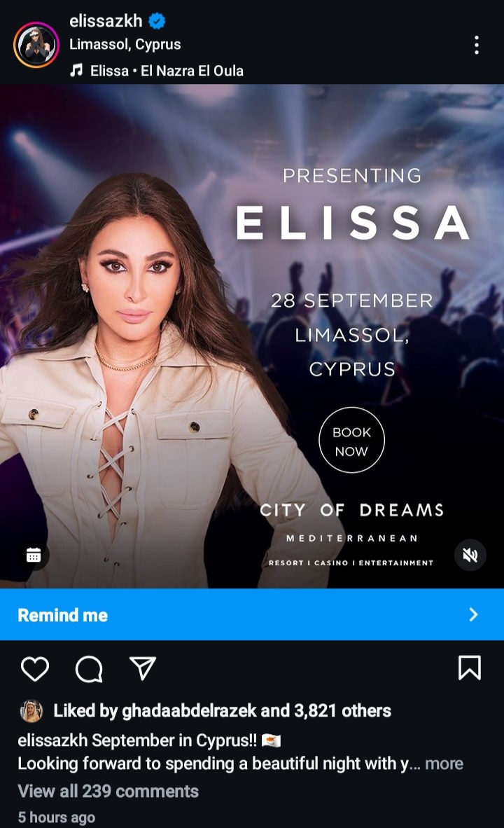This screenshot has height=828, width=504.
Task: Open the three-dot options menu
Action: click(477, 45)
